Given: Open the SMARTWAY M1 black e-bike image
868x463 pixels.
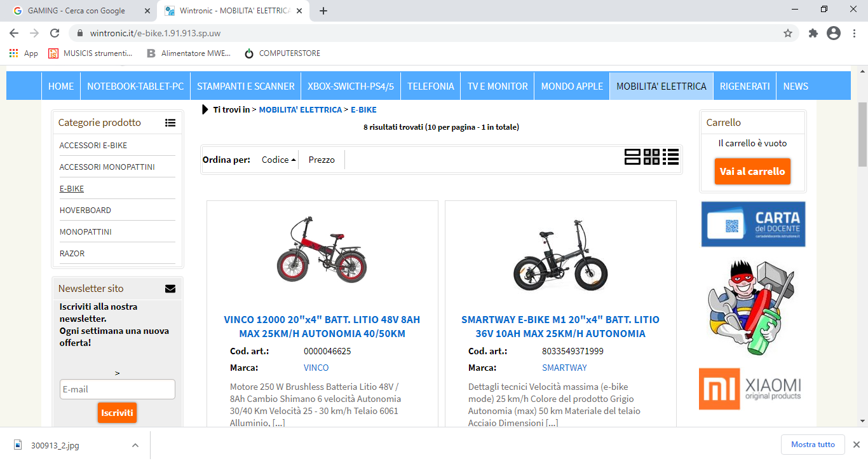Looking at the screenshot, I should click(x=560, y=254).
